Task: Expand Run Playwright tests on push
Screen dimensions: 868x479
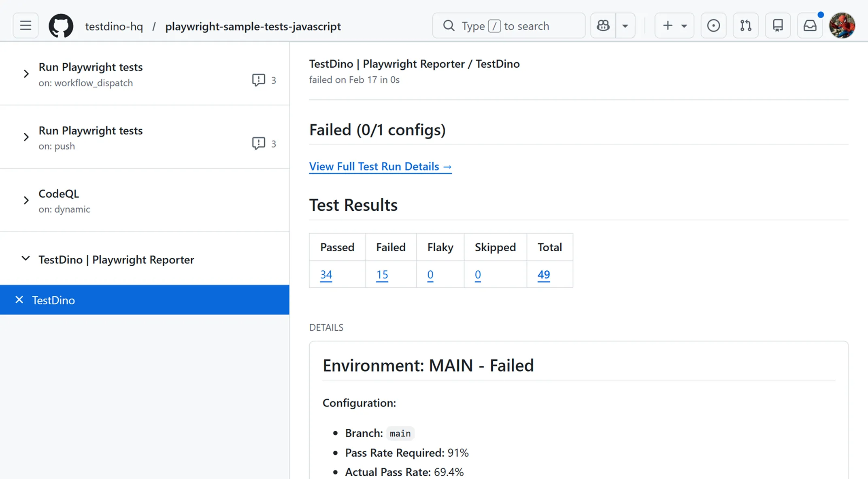Action: coord(26,137)
